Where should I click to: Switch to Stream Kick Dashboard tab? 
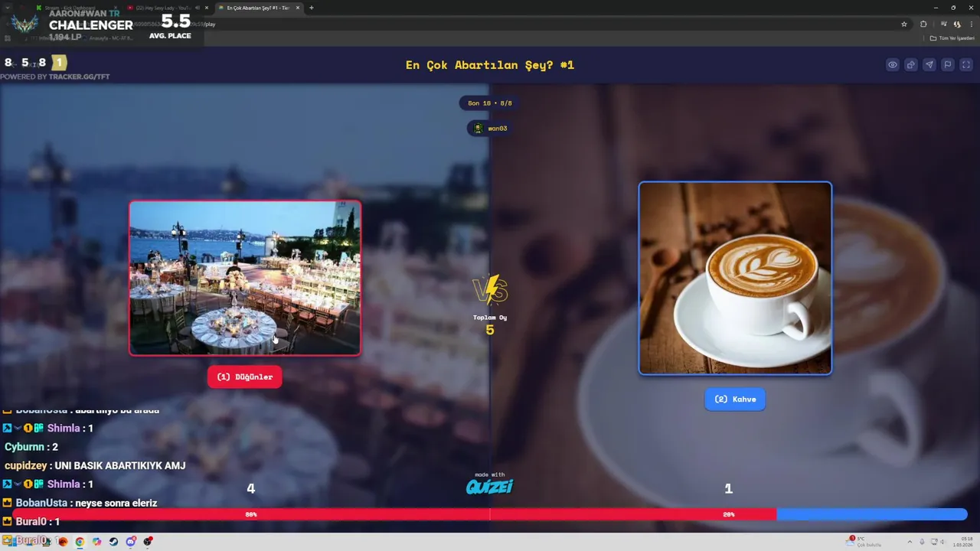(x=75, y=8)
